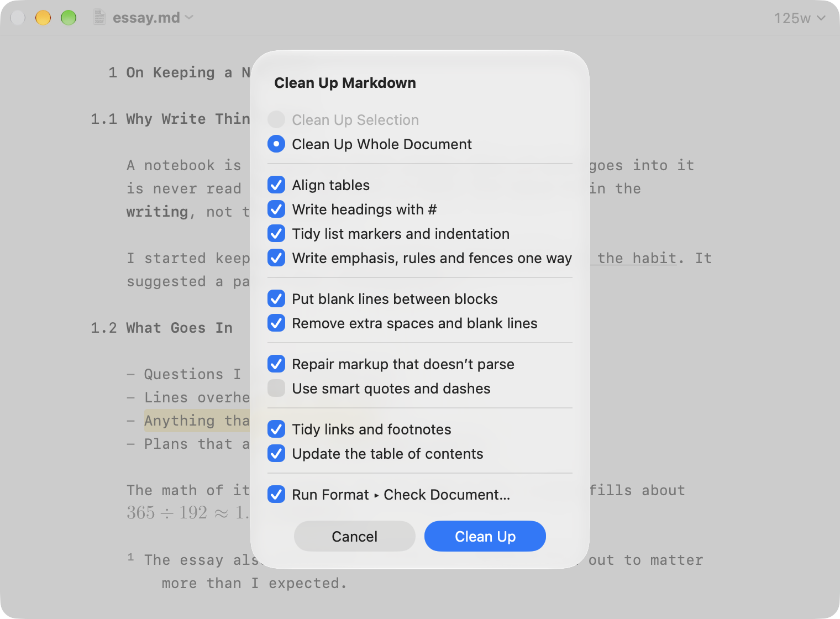Click the "Lines overhe" list item

[197, 397]
